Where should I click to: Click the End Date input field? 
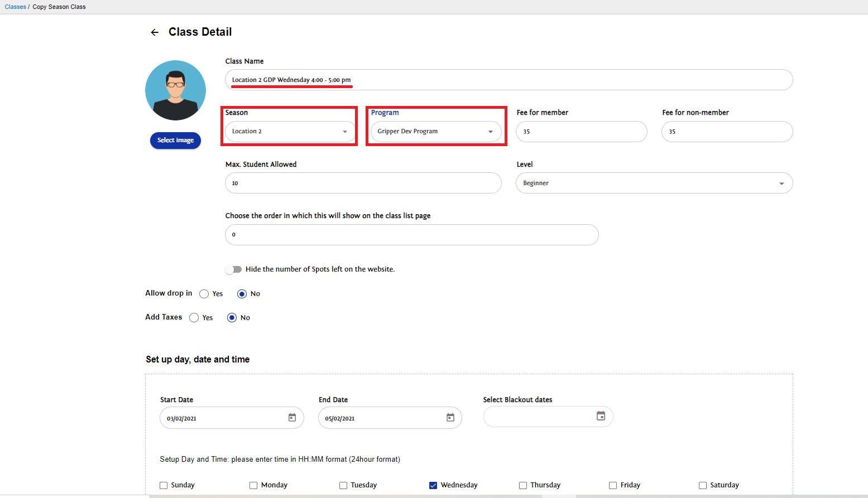click(x=390, y=418)
